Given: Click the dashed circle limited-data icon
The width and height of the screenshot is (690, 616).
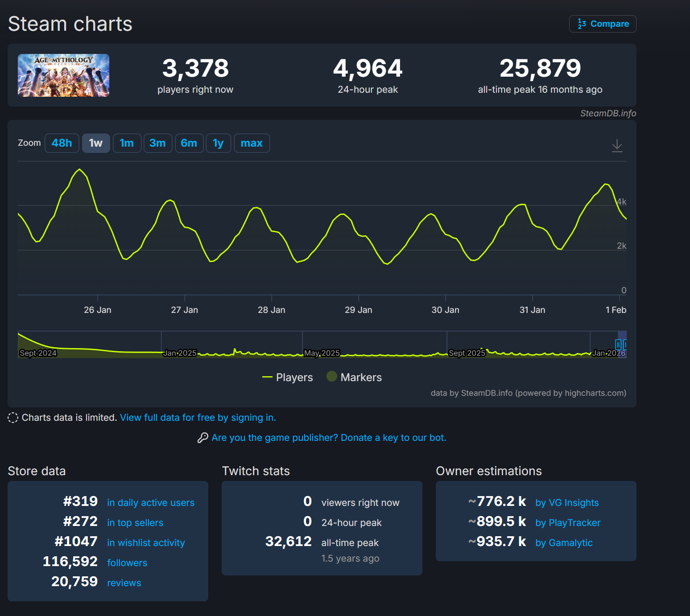Looking at the screenshot, I should [13, 418].
